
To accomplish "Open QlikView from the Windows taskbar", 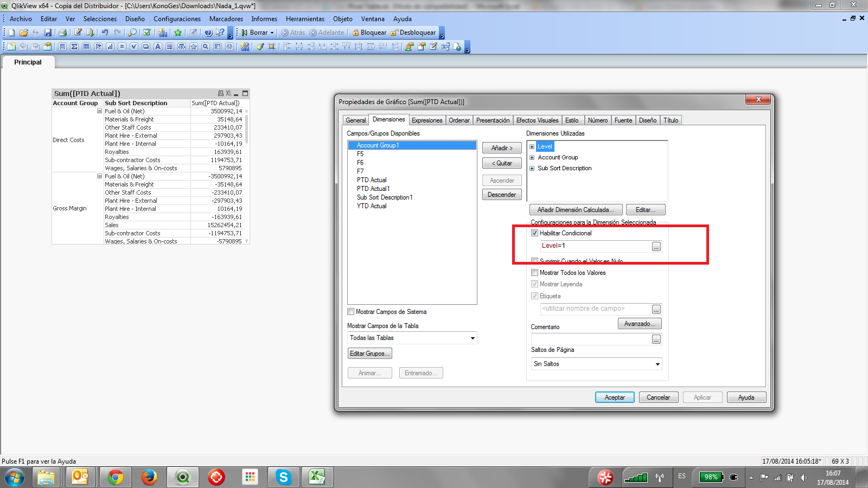I will [183, 477].
